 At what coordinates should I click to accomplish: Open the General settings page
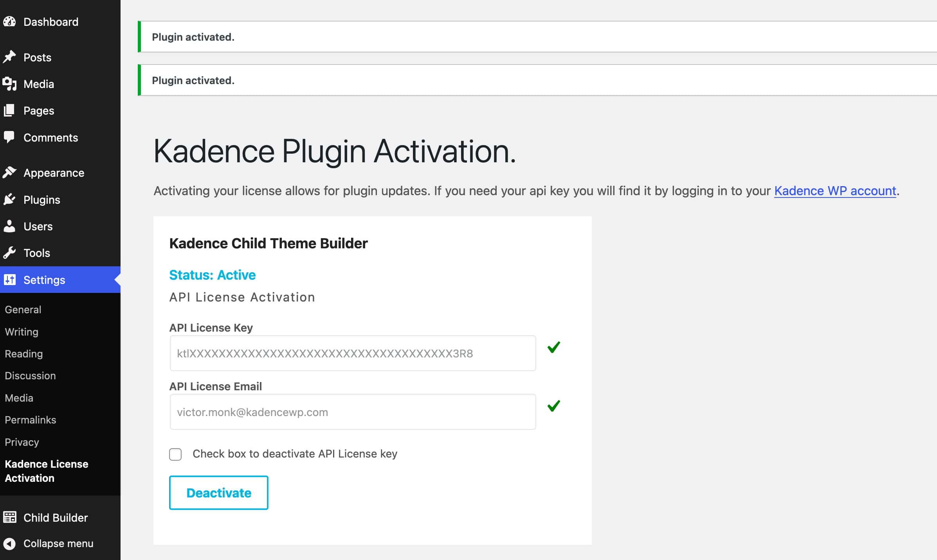pyautogui.click(x=23, y=309)
